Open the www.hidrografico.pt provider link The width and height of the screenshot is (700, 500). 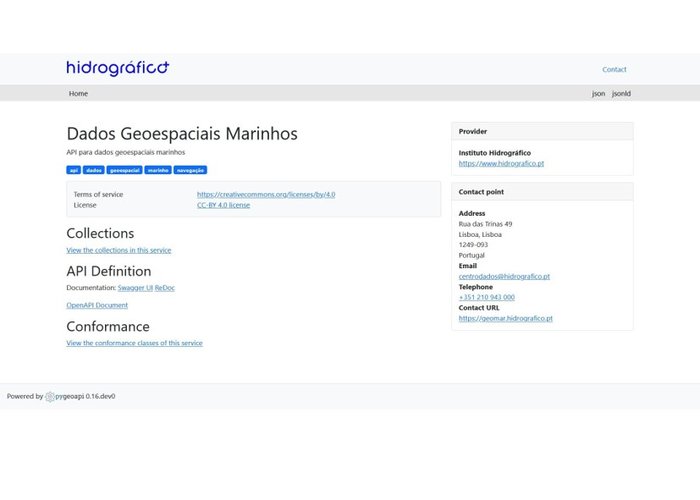pos(501,163)
